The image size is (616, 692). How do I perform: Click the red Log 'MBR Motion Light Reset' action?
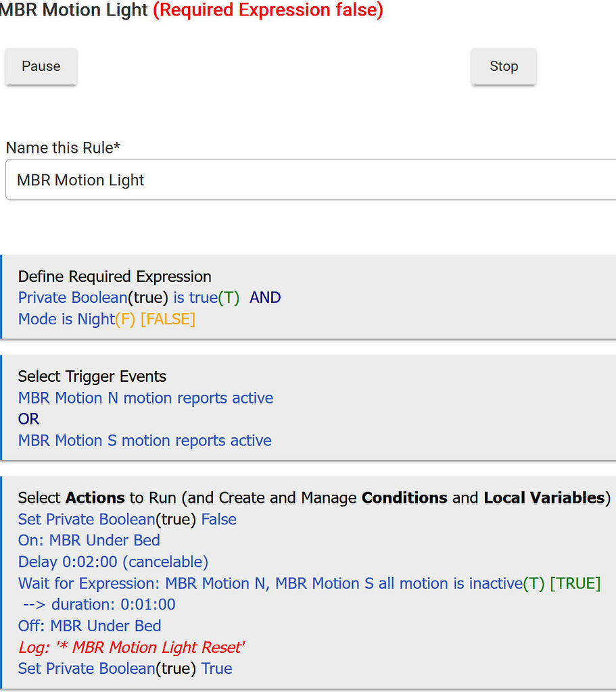131,647
